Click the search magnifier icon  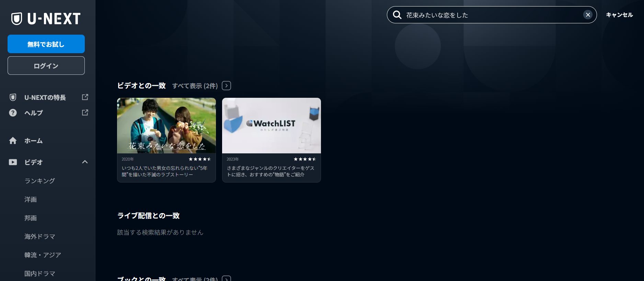[397, 15]
